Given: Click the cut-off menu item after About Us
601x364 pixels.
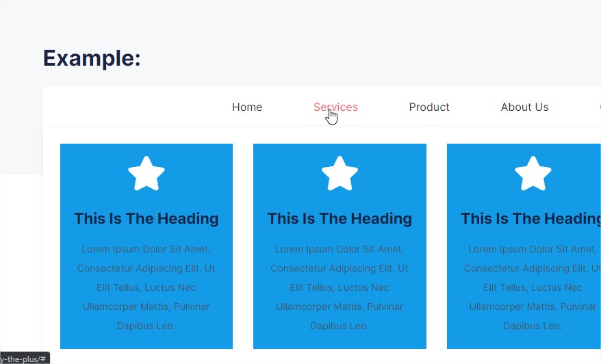Looking at the screenshot, I should tap(599, 107).
